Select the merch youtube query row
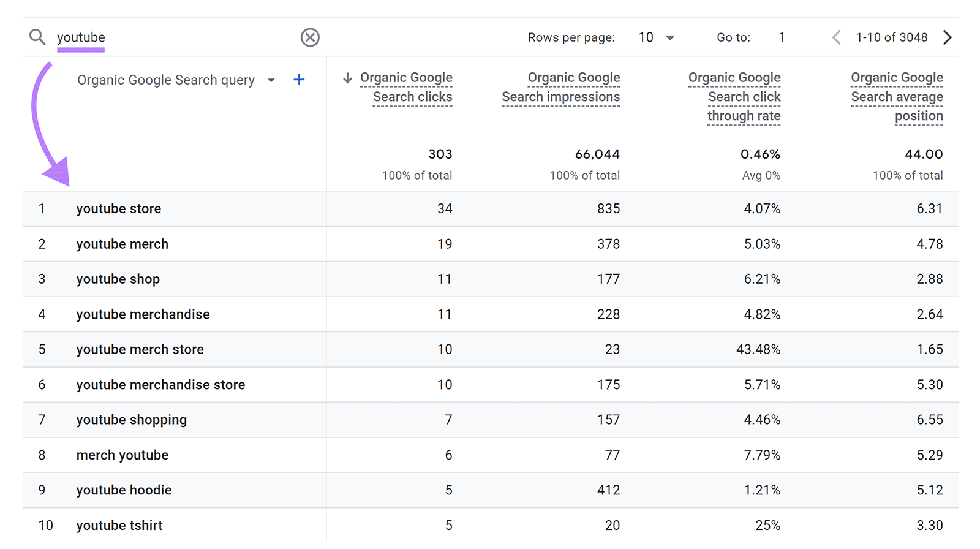 [x=122, y=455]
